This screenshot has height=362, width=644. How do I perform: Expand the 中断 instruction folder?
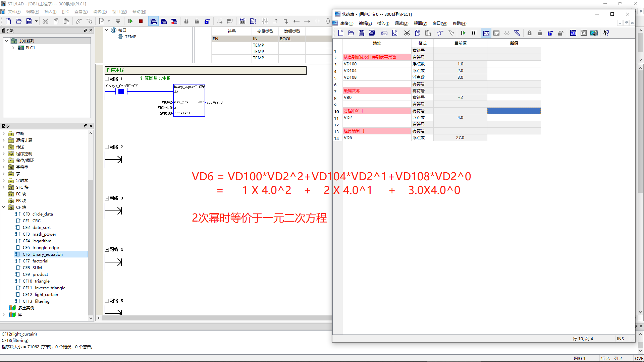tap(4, 133)
